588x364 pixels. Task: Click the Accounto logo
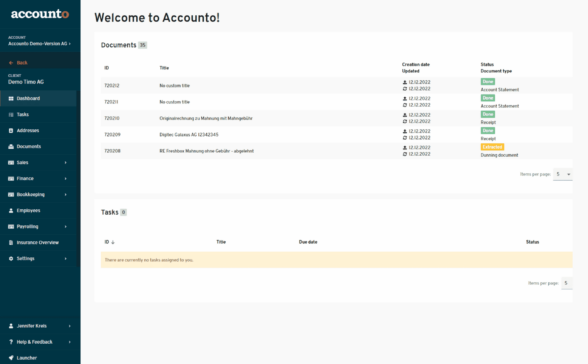coord(40,14)
